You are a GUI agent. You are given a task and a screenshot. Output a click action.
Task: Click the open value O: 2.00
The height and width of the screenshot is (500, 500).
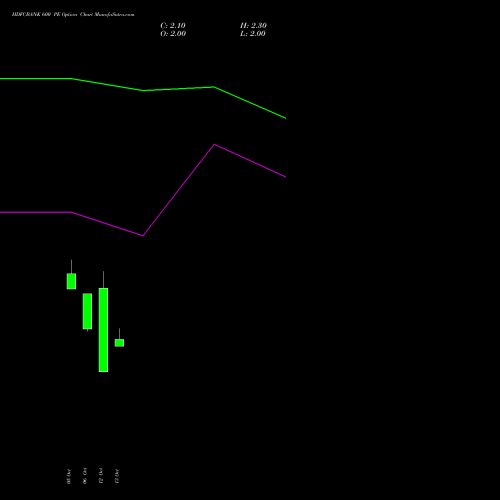pyautogui.click(x=173, y=34)
